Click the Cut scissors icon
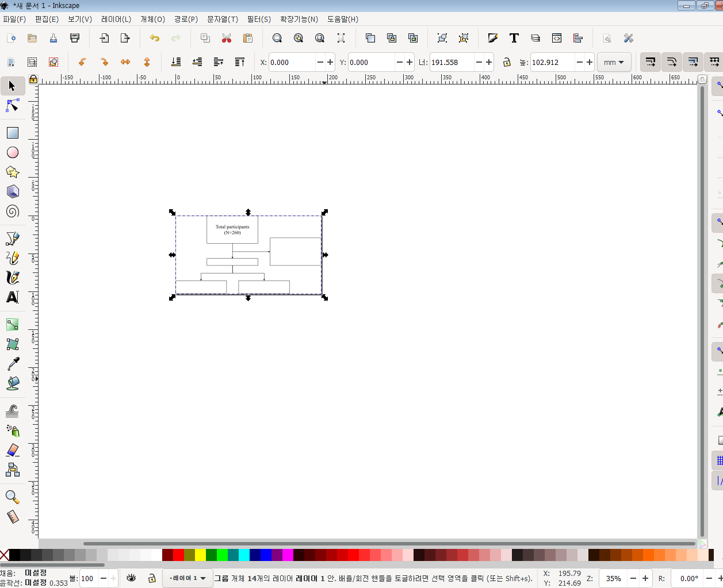Viewport: 723px width, 588px height. point(227,38)
